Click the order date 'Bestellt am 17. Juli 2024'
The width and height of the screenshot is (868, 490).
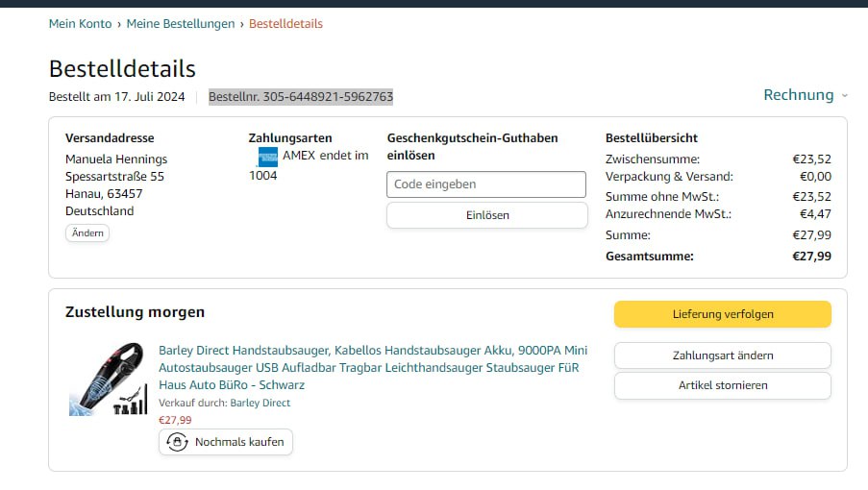click(x=117, y=97)
